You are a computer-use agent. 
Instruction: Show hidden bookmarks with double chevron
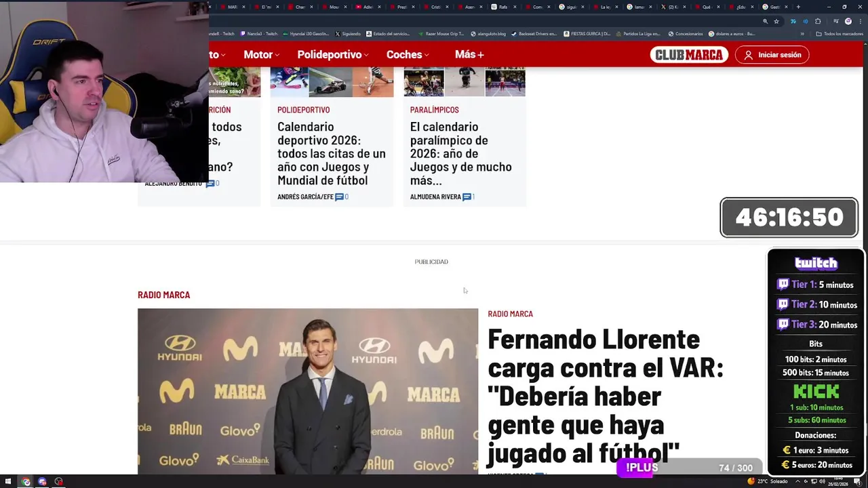point(802,33)
